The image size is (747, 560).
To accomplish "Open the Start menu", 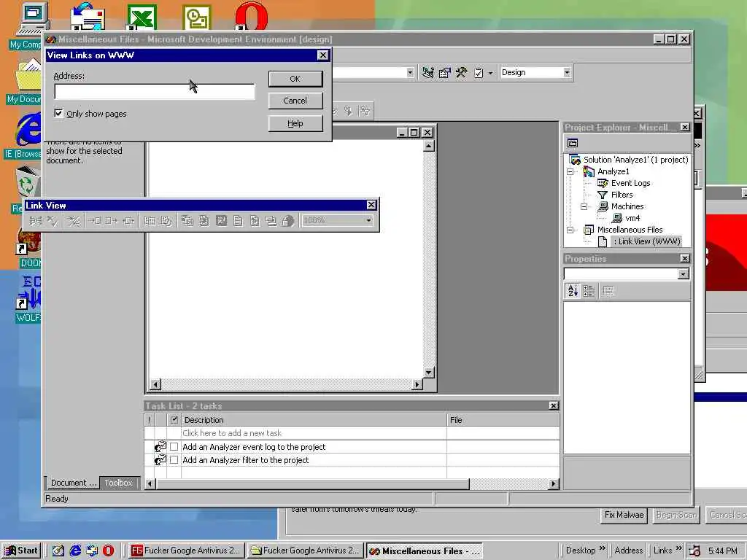I will 21,551.
